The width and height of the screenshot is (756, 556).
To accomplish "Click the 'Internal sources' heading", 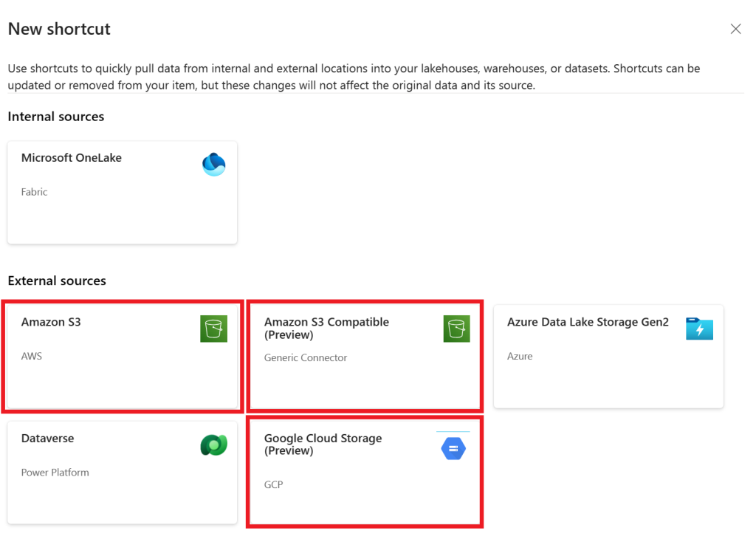I will [x=56, y=117].
